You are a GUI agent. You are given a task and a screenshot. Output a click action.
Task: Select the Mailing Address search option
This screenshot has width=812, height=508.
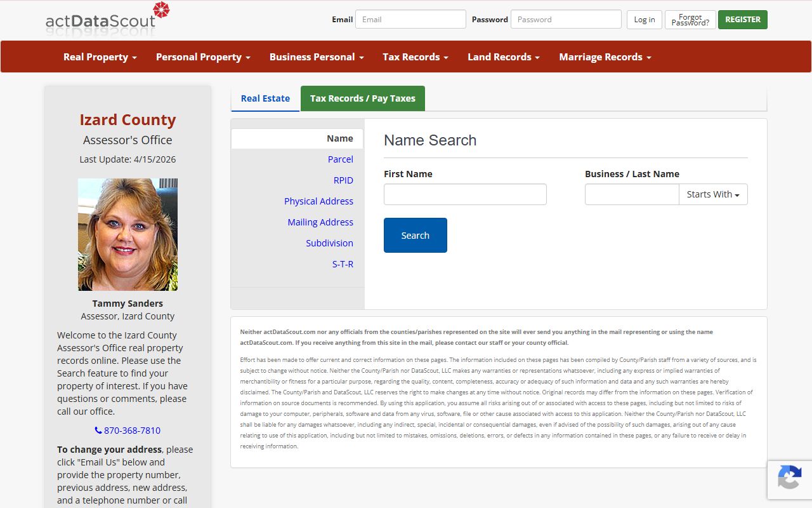point(320,222)
